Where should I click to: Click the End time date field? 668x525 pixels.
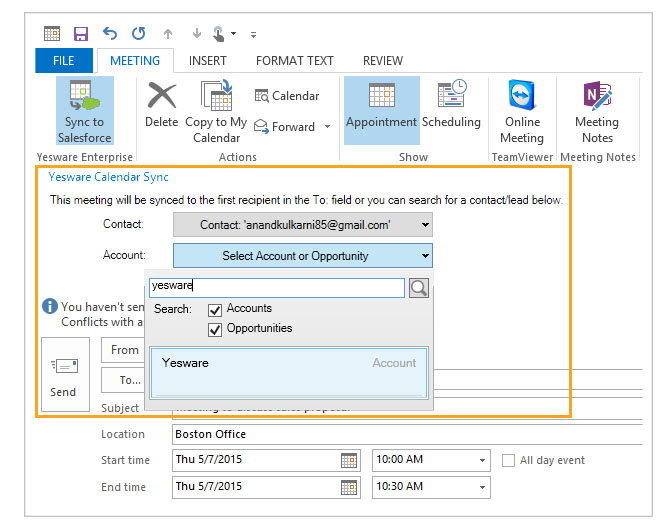coord(266,487)
